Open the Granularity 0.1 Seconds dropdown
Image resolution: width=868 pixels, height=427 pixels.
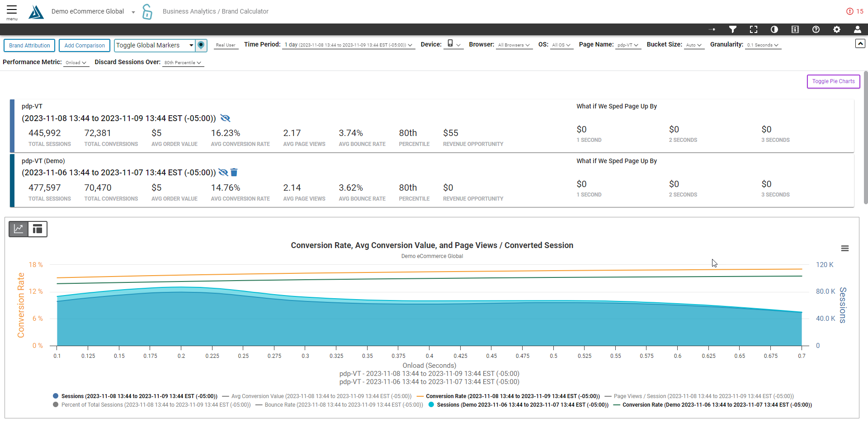coord(762,45)
